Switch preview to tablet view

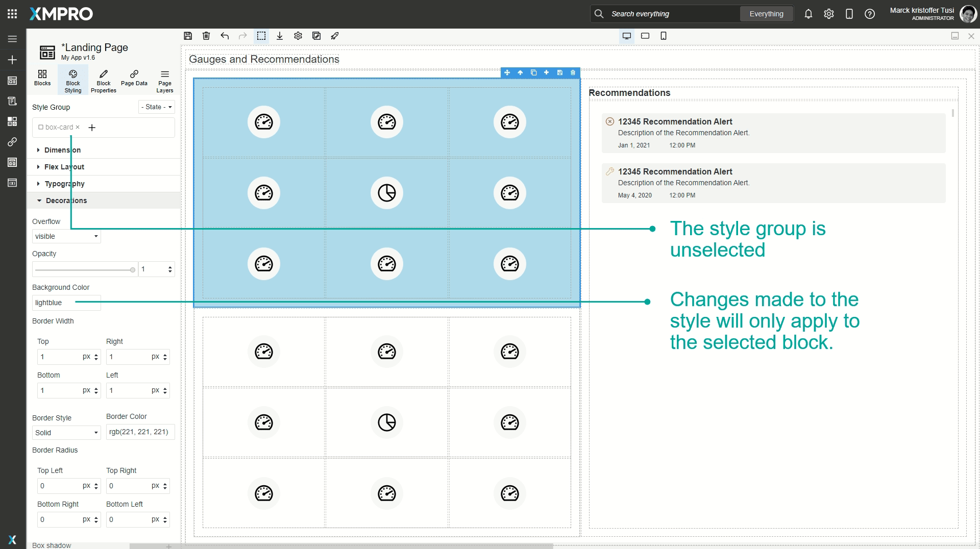pyautogui.click(x=645, y=36)
